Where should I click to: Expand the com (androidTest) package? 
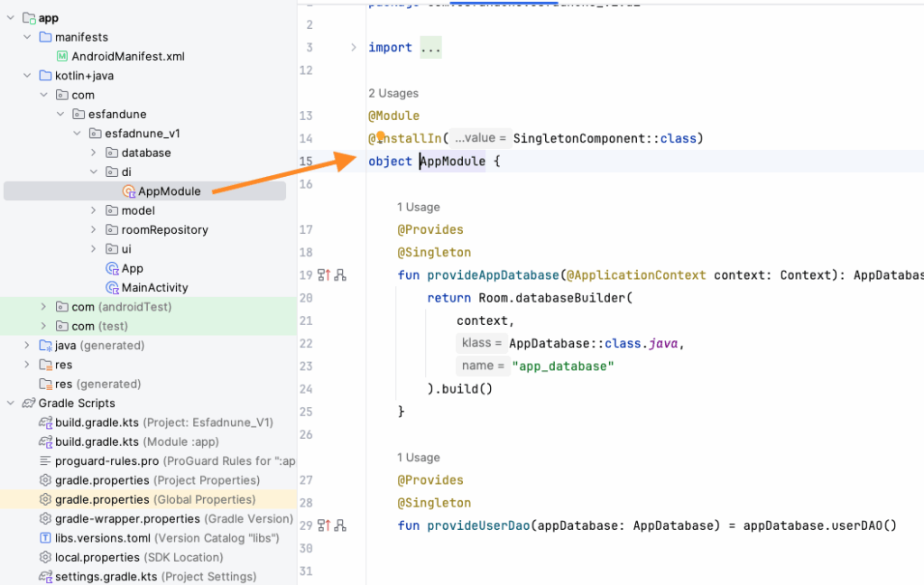point(42,307)
